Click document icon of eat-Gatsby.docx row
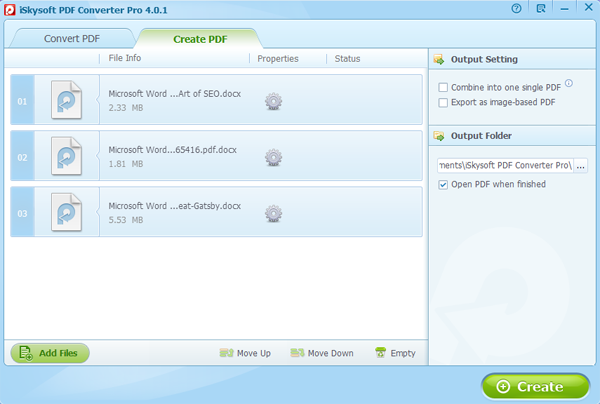Screen dimensions: 600x404 (x=67, y=212)
